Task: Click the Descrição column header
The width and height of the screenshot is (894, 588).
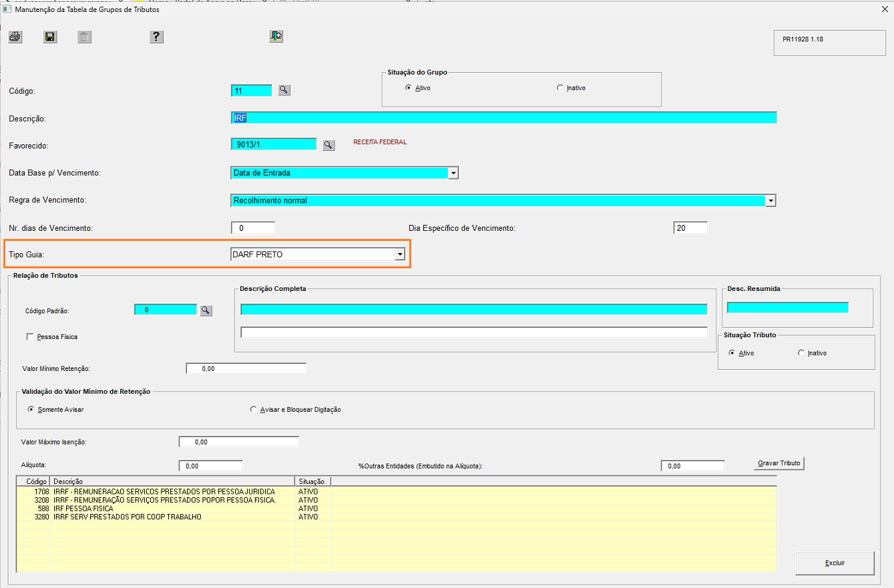Action: tap(172, 481)
